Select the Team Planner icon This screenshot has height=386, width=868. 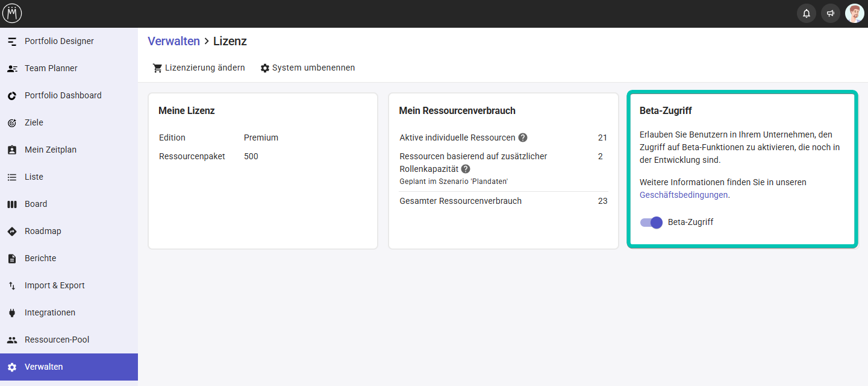click(13, 68)
